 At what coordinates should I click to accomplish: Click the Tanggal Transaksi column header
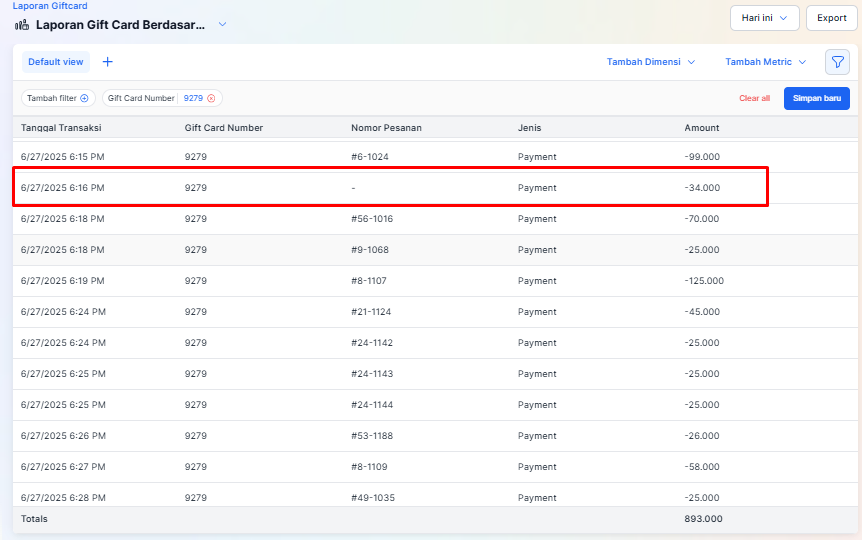(61, 128)
